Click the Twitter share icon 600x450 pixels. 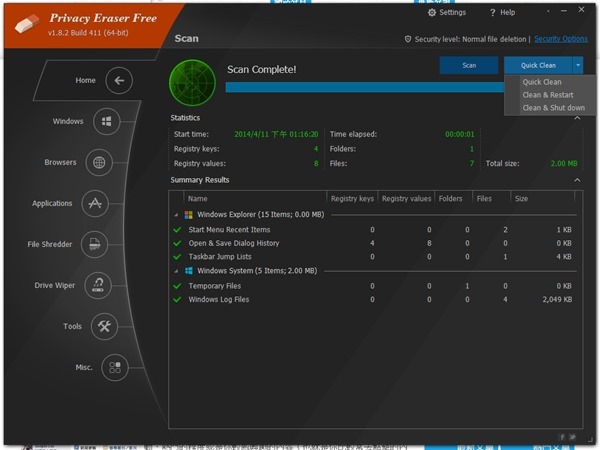572,437
